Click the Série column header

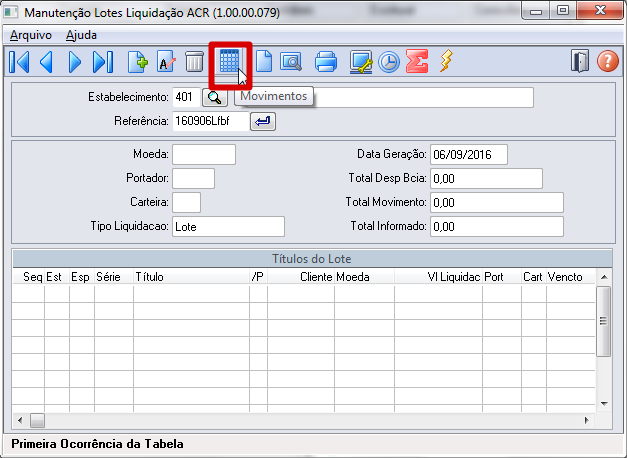point(114,277)
